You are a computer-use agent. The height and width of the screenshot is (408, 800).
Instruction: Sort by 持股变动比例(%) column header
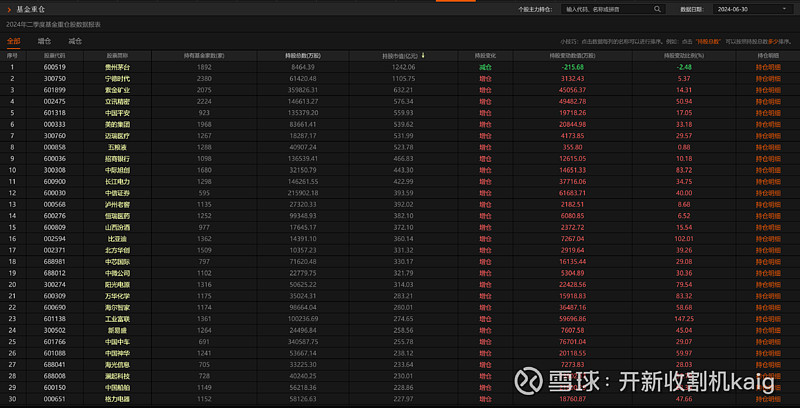pos(684,56)
